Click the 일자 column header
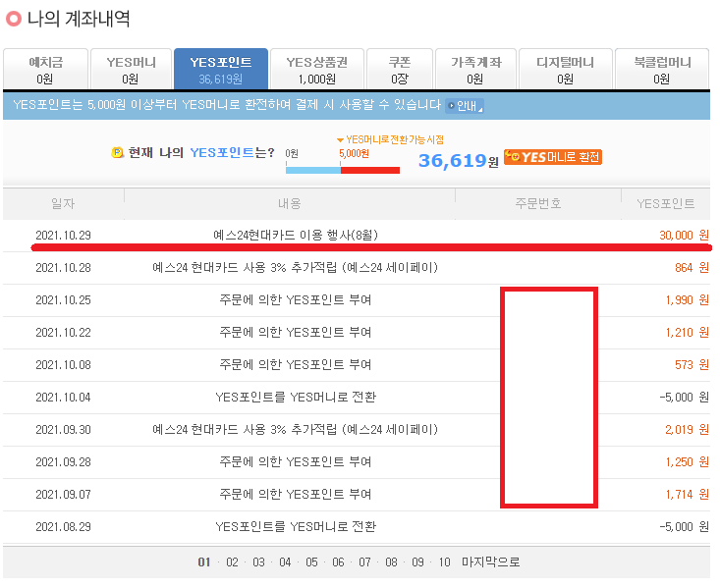The height and width of the screenshot is (588, 720). (x=64, y=203)
